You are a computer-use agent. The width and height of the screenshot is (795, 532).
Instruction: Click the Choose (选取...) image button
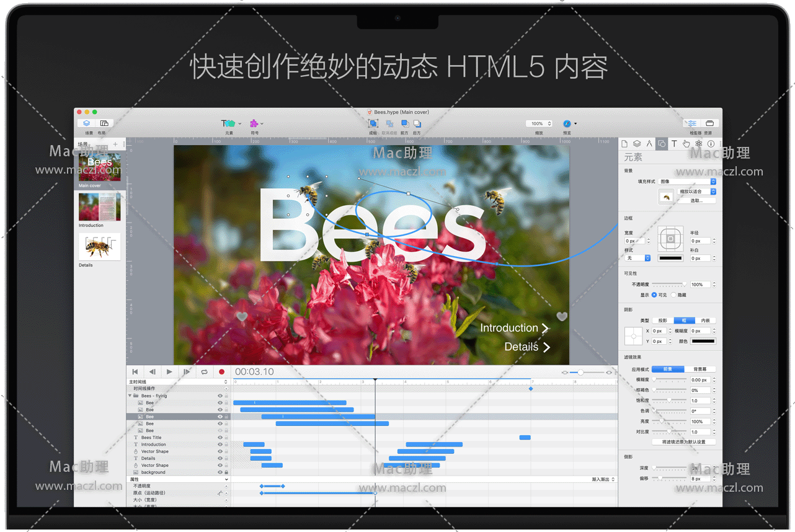tap(697, 201)
